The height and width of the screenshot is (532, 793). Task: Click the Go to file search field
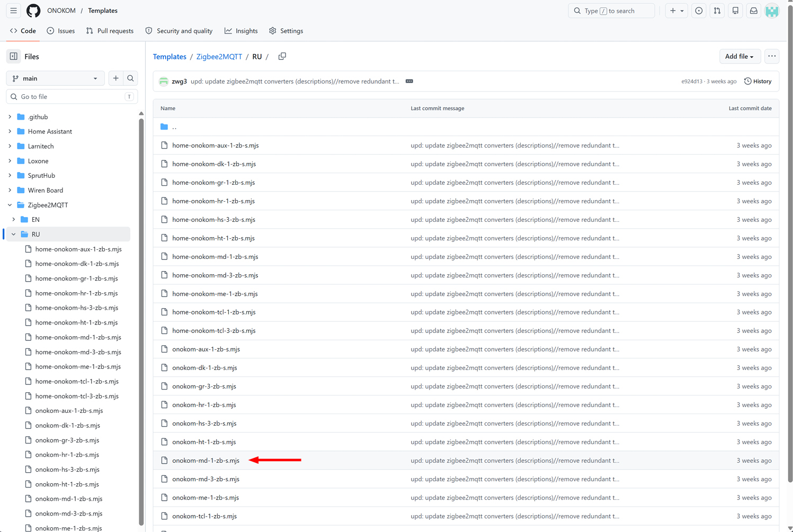tap(72, 97)
